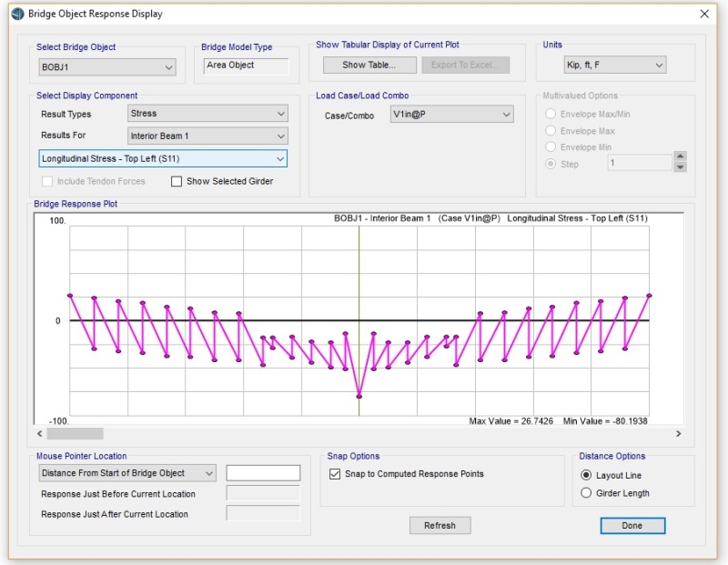Image resolution: width=728 pixels, height=565 pixels.
Task: Click Response Just Before Current Location field
Action: coord(263,493)
